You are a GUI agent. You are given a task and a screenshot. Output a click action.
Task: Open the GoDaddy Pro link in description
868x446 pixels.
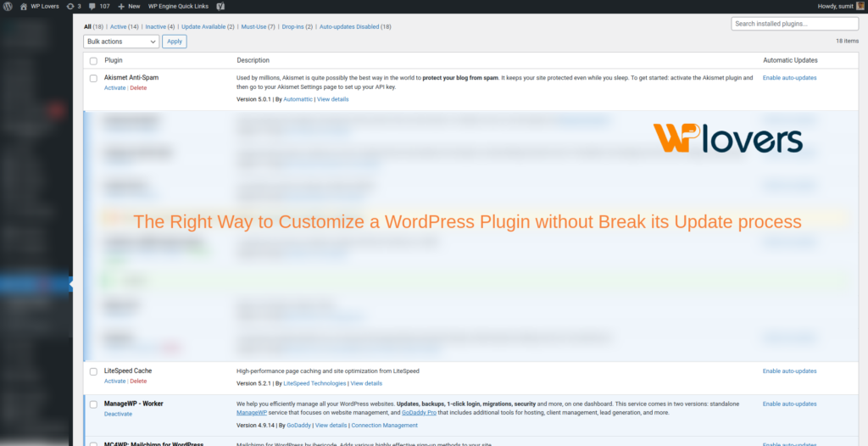[x=418, y=413]
